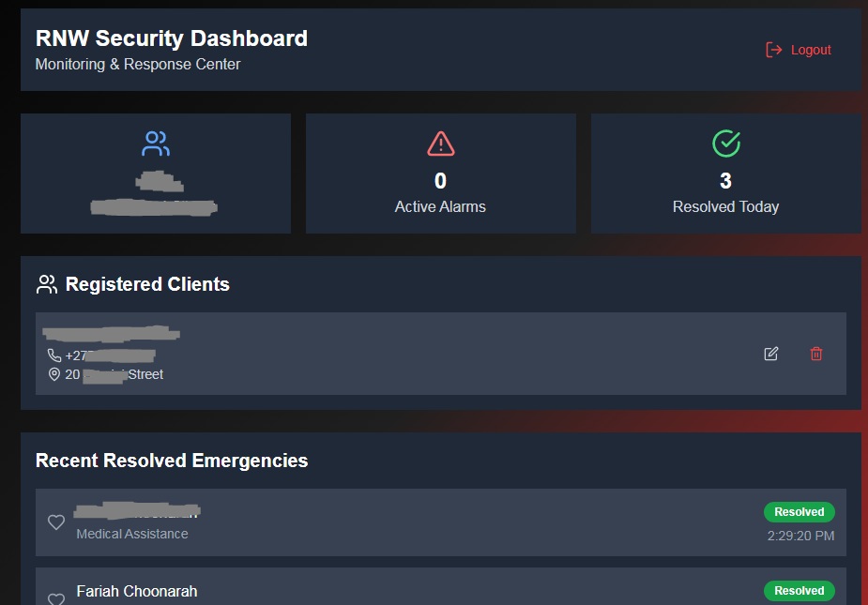The width and height of the screenshot is (868, 605).
Task: Edit the registered client entry
Action: pyautogui.click(x=771, y=354)
